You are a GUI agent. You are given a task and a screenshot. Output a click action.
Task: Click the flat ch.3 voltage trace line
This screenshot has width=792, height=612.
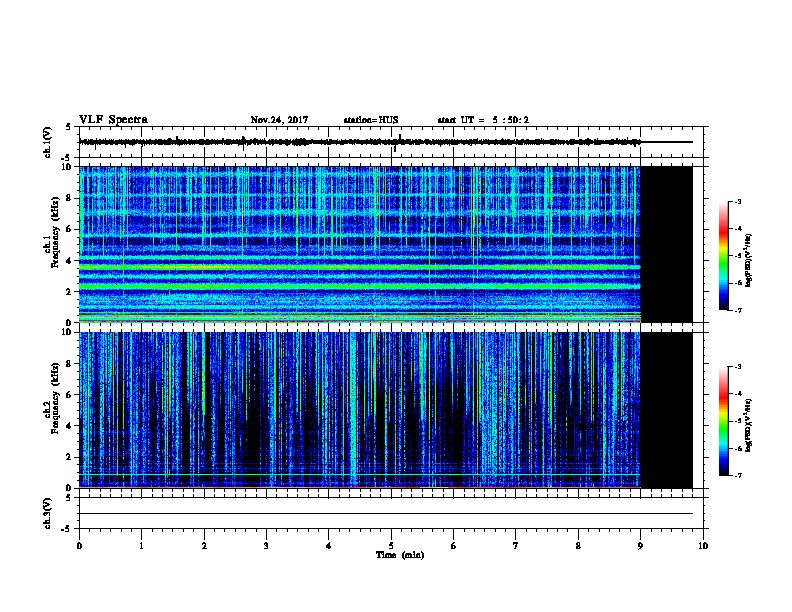pyautogui.click(x=386, y=514)
